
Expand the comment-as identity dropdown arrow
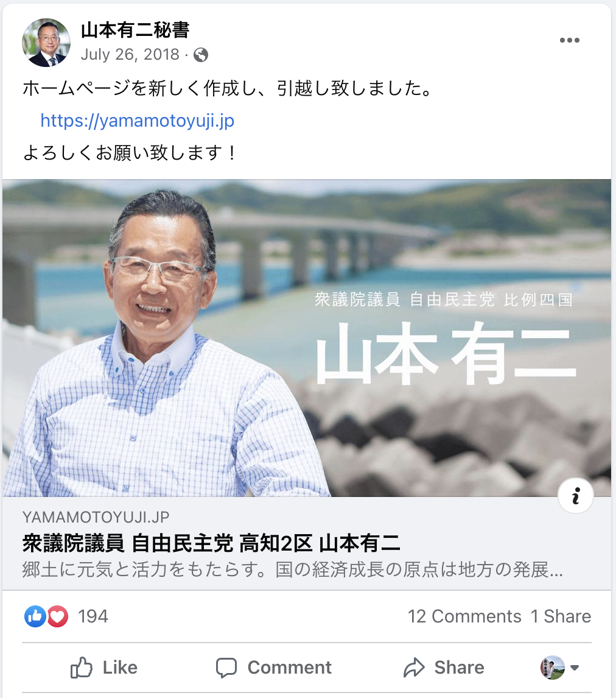pos(575,668)
